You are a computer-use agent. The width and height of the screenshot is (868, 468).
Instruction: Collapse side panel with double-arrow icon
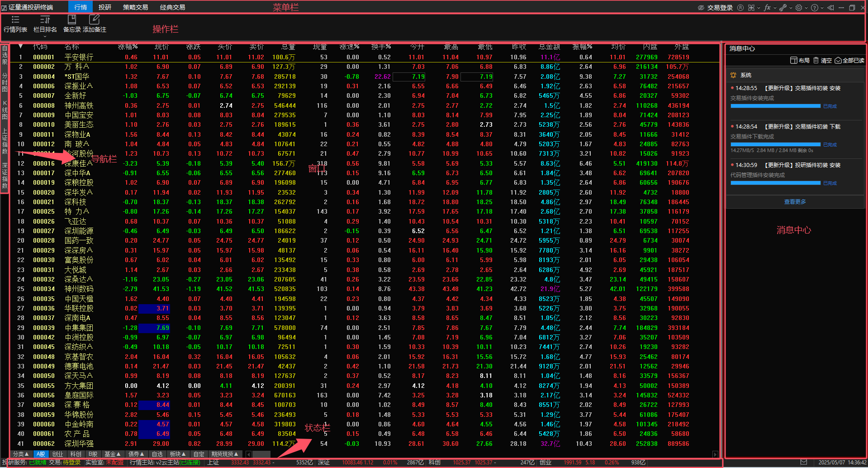830,8
